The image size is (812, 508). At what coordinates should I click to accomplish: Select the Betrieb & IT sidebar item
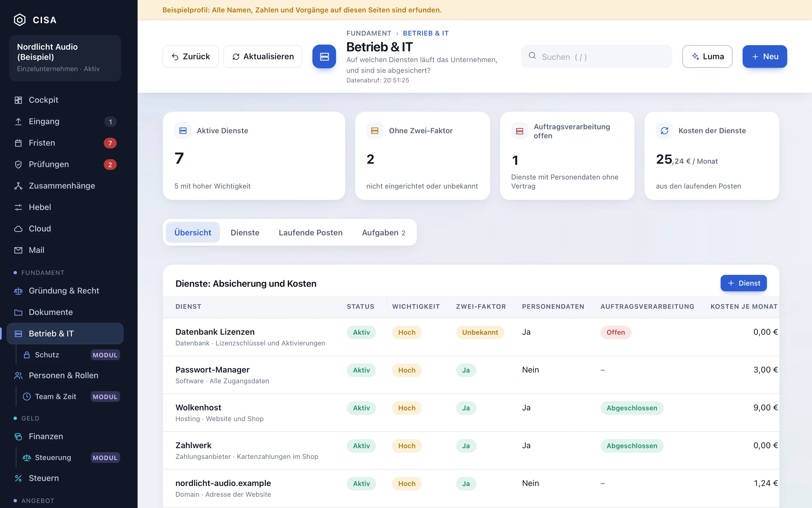pos(65,334)
